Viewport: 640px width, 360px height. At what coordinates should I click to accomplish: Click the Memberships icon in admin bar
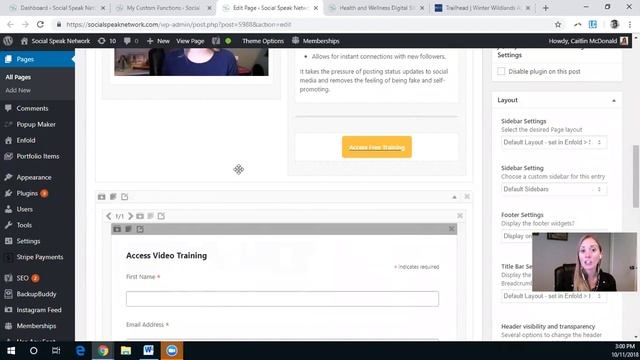[x=296, y=40]
